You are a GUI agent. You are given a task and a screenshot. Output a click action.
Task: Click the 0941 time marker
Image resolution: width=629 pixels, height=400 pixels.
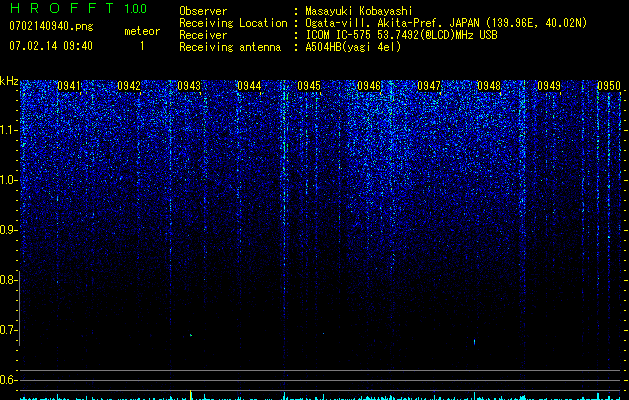69,86
